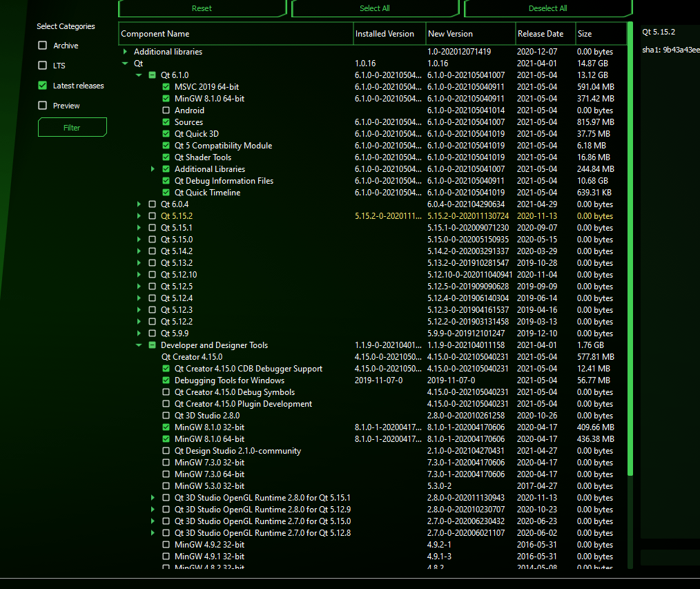The image size is (700, 589).
Task: Check Qt Creator 4.15.0 Debug Symbols
Action: (x=166, y=392)
